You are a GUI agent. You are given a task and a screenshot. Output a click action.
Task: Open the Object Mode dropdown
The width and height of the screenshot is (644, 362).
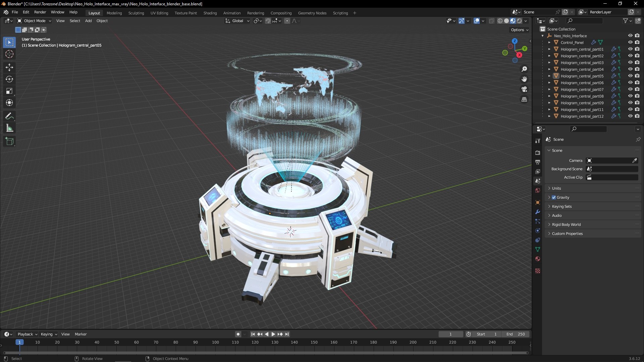click(x=34, y=21)
